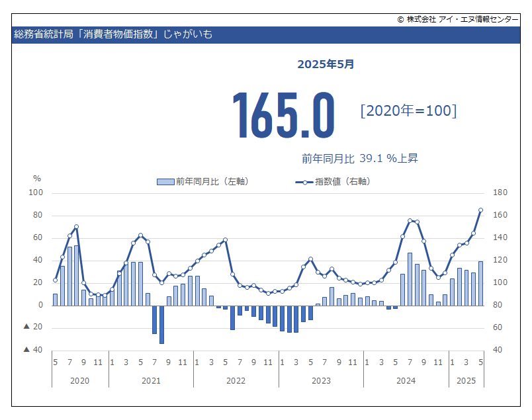
Task: Select the text 前年同月比 39.1 %上昇
Action: [360, 159]
